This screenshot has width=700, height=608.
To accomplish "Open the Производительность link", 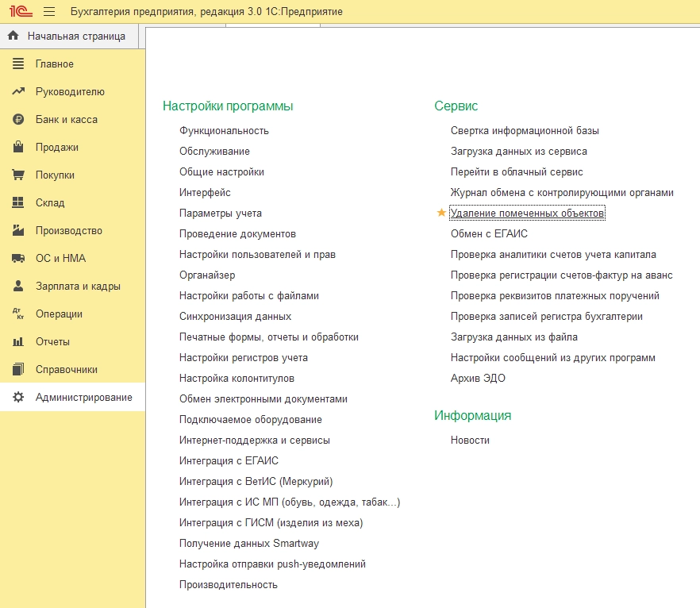I will tap(228, 584).
